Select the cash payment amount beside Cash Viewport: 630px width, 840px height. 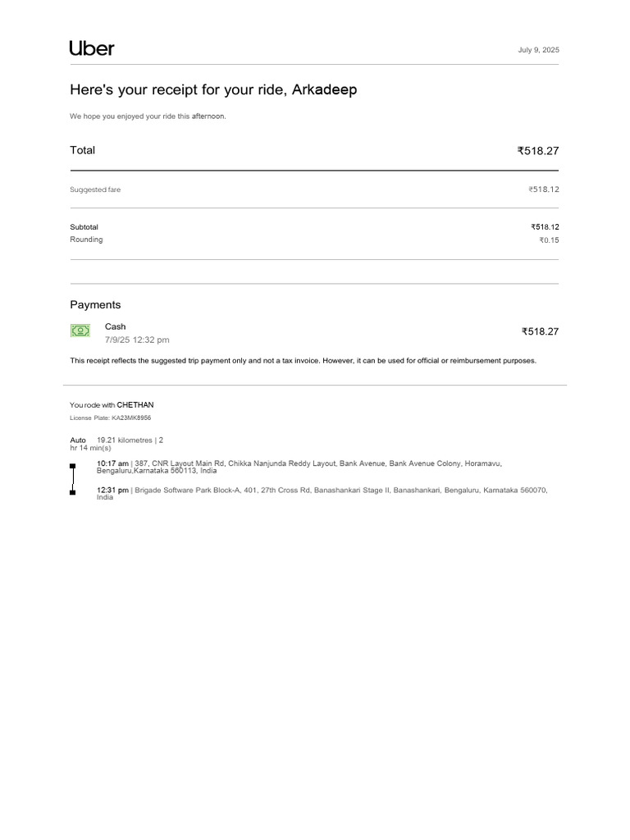pos(540,331)
